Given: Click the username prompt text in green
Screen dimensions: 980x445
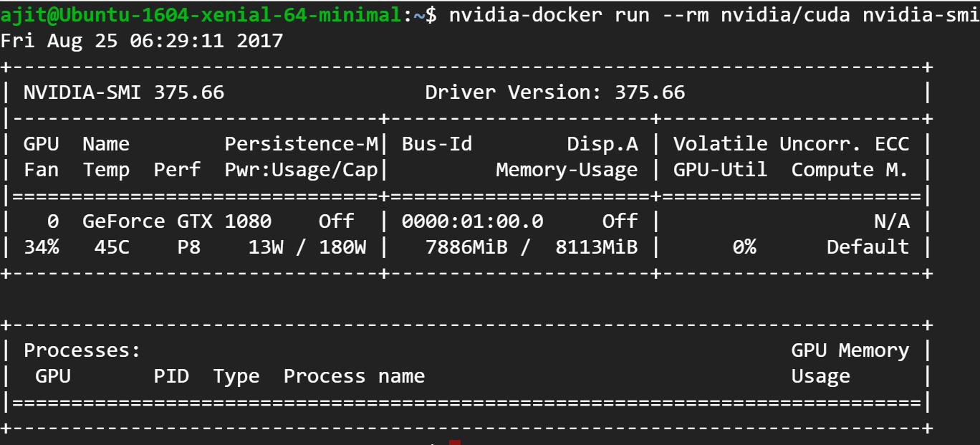Looking at the screenshot, I should [x=201, y=15].
